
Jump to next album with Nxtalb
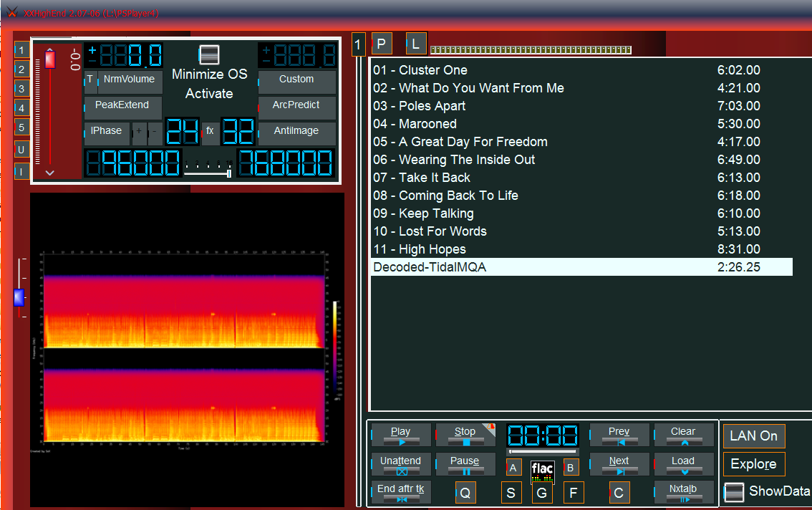(684, 492)
